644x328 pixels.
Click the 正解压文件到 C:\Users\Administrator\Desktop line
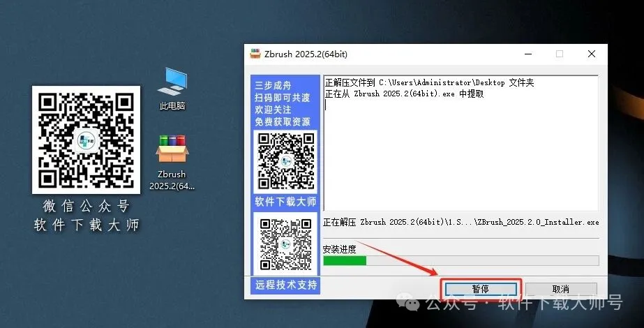point(429,82)
